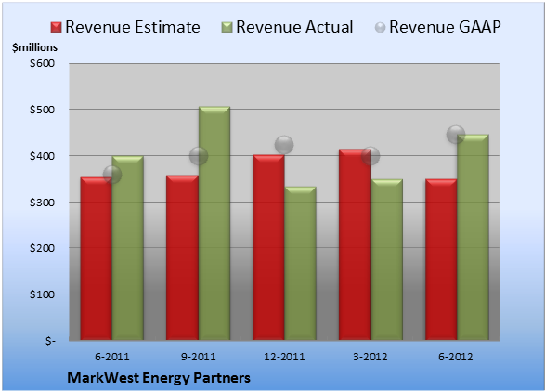
Task: Select the red estimate bar for 6-2011
Action: pyautogui.click(x=97, y=258)
